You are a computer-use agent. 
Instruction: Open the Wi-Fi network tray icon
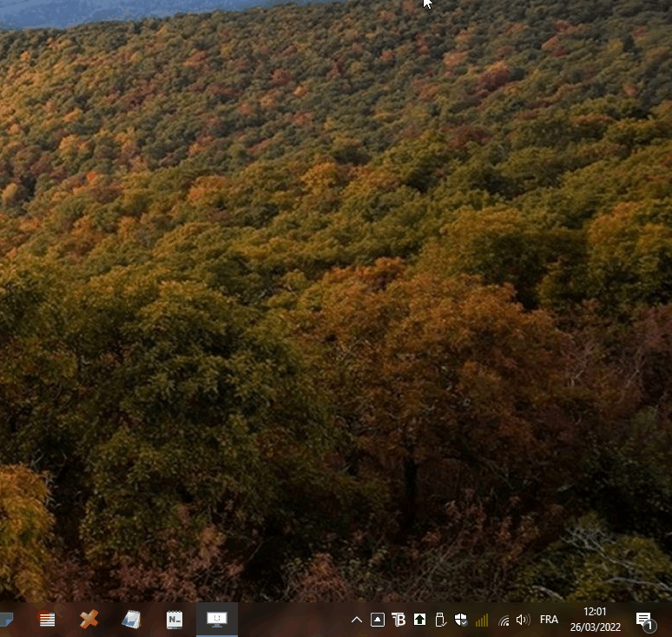(504, 620)
